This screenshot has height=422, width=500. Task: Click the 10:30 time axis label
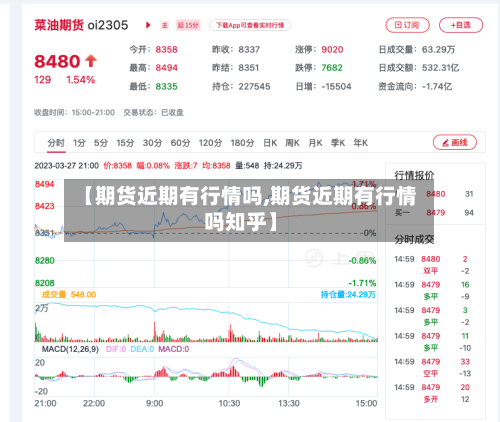click(229, 404)
